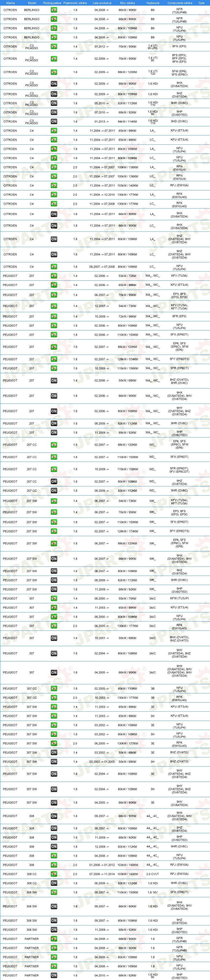Image resolution: width=210 pixels, height=980 pixels.
Task: Select the 72kW / 98KM power cell
Action: click(127, 316)
